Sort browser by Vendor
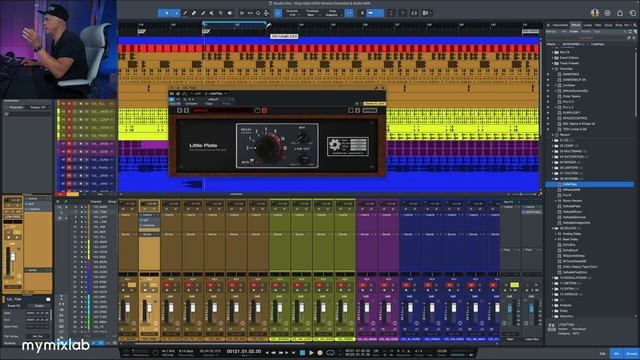Screen dimensions: 640x360 click(586, 31)
